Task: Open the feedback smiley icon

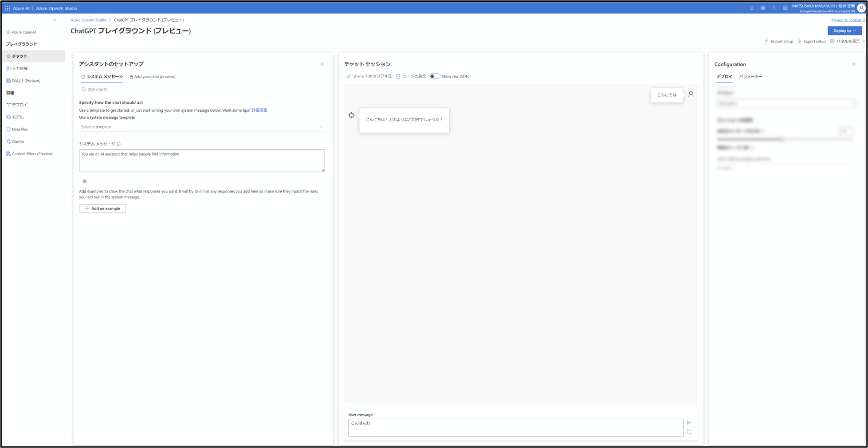Action: pyautogui.click(x=785, y=8)
